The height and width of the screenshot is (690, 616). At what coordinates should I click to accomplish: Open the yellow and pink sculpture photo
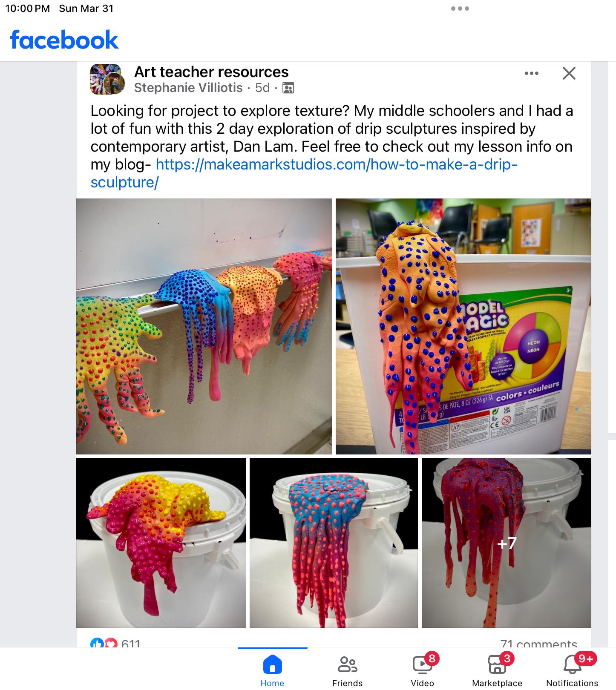(161, 543)
